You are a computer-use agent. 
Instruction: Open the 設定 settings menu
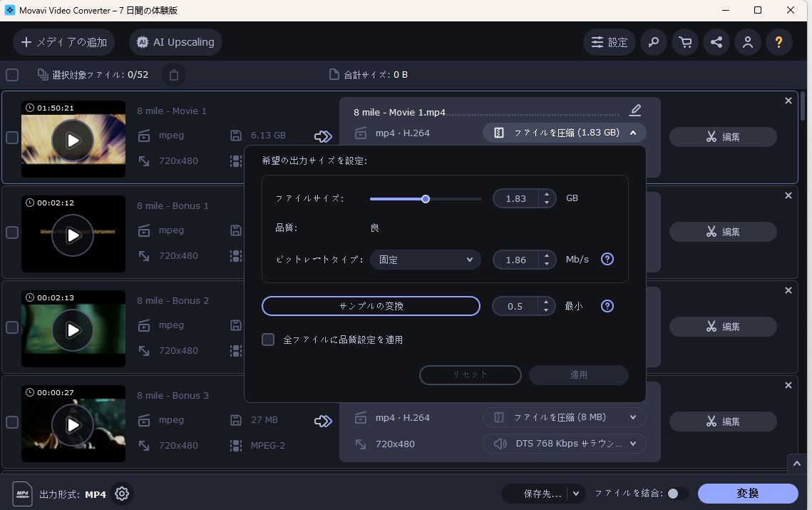pyautogui.click(x=610, y=42)
